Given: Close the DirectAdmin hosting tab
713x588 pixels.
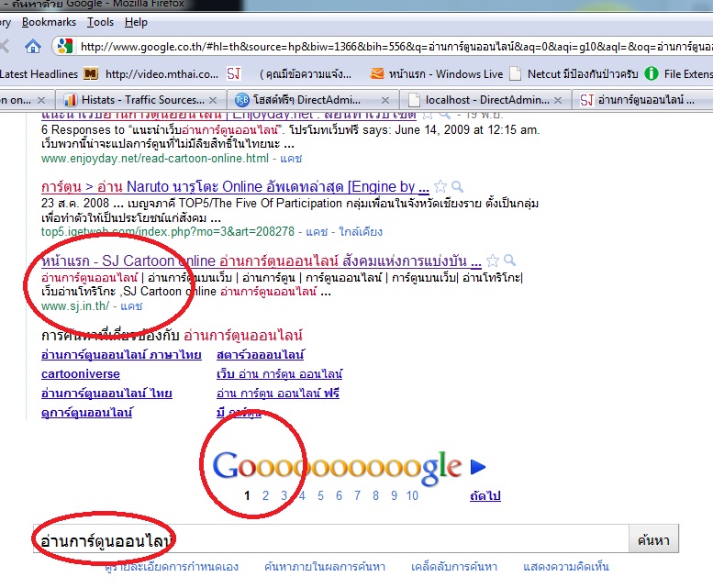Looking at the screenshot, I should point(385,100).
